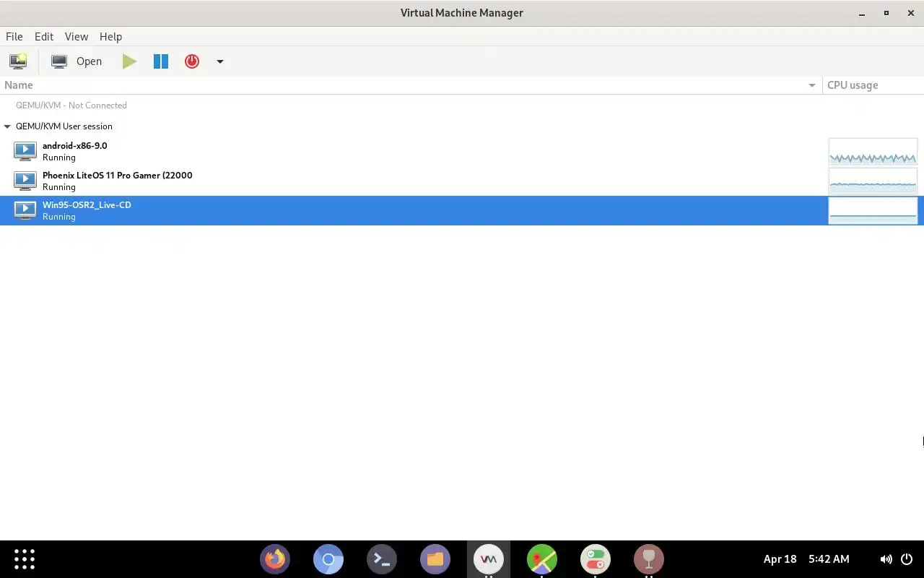The image size is (924, 578).
Task: Open the power menu in the system tray
Action: (907, 559)
